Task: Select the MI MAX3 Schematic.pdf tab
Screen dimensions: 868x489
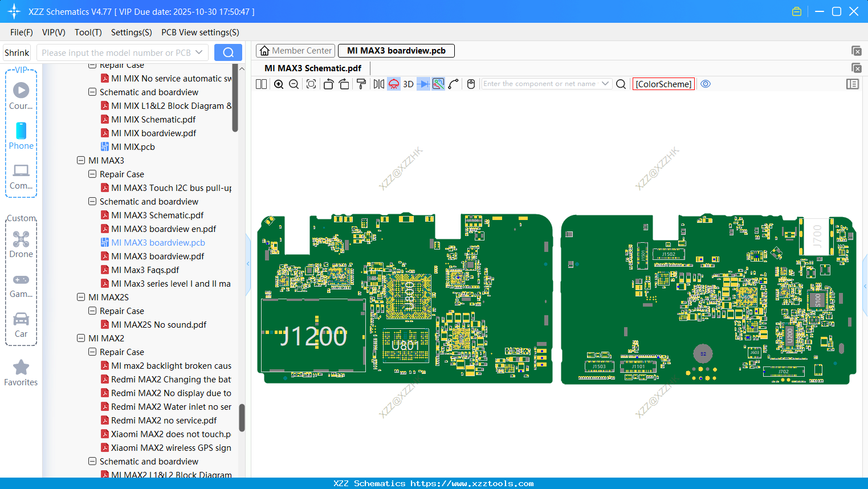Action: coord(313,68)
